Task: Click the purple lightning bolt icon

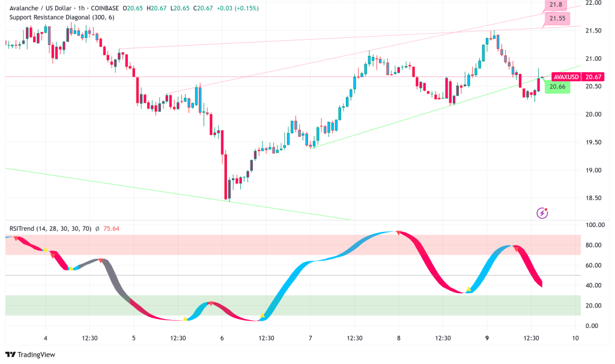Action: pos(542,213)
